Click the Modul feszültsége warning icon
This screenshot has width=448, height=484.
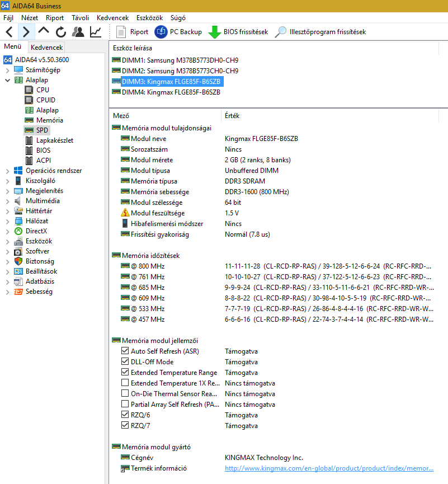(125, 213)
